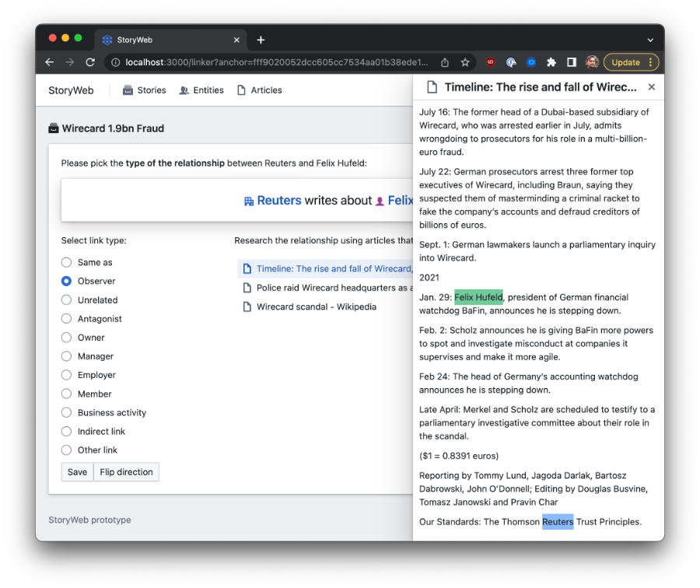
Task: Click the highlighted Felix Hufeld mention
Action: (478, 297)
